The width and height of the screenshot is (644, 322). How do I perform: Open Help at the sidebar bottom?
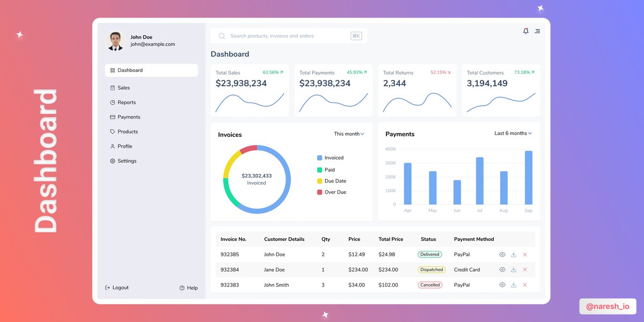(x=188, y=288)
